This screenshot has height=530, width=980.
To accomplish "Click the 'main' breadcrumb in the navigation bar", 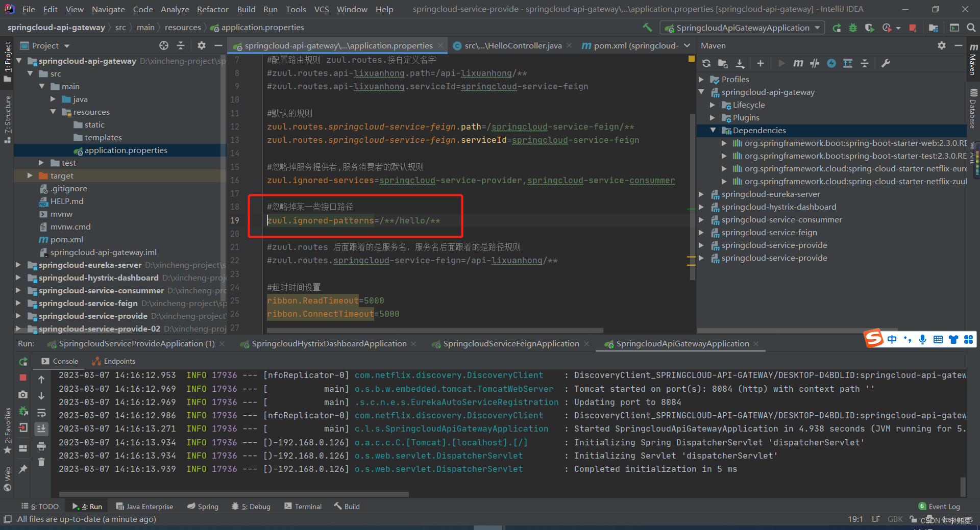I will click(x=145, y=28).
